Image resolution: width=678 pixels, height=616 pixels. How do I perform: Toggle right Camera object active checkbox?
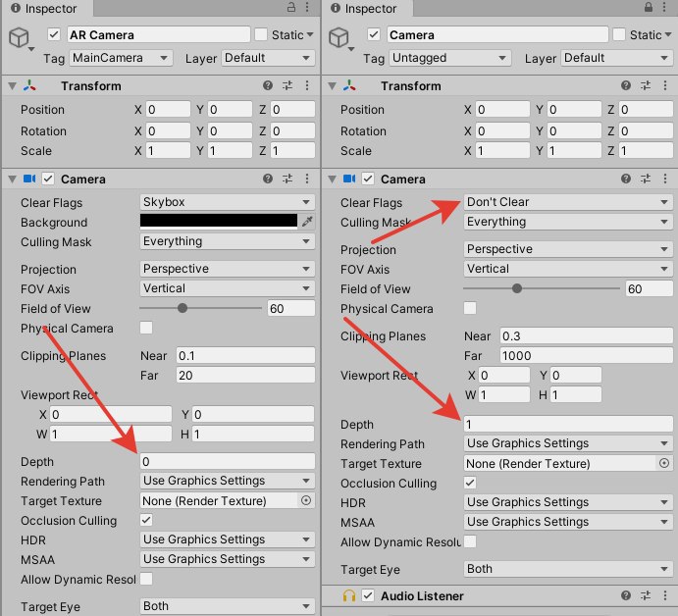[x=374, y=34]
